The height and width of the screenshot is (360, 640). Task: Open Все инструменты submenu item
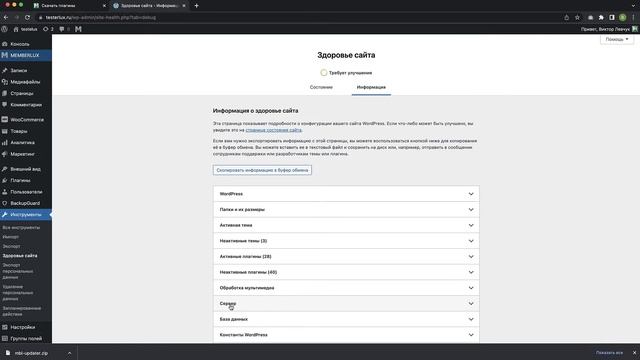tap(21, 227)
